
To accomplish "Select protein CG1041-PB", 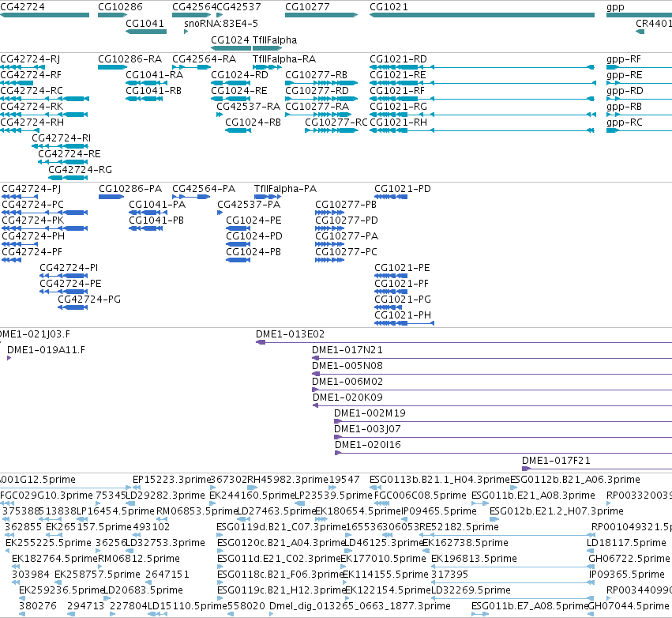I will [x=146, y=228].
